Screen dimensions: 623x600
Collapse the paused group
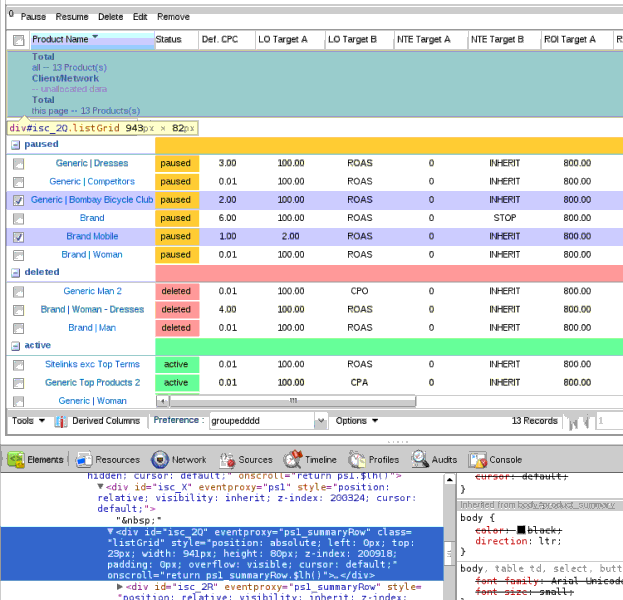[15, 145]
